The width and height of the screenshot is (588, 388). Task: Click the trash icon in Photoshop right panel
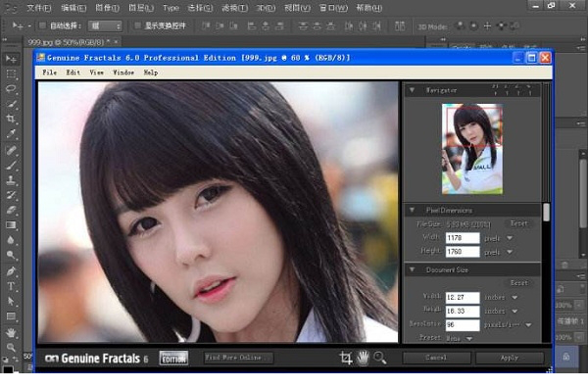(x=564, y=266)
